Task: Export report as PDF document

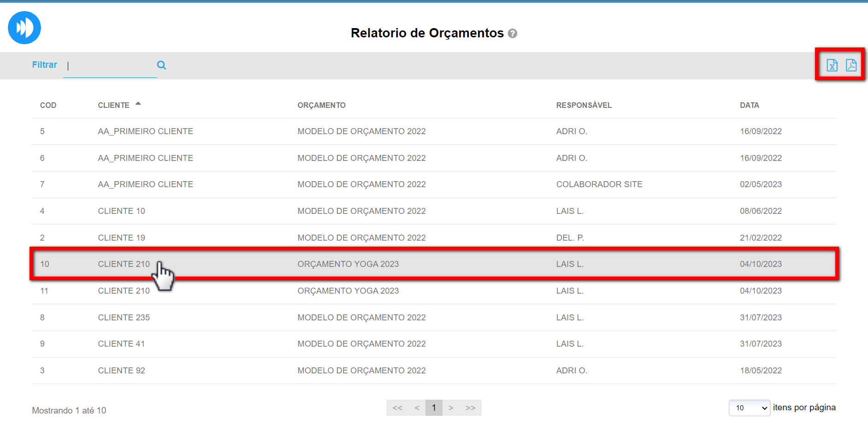Action: pos(851,65)
